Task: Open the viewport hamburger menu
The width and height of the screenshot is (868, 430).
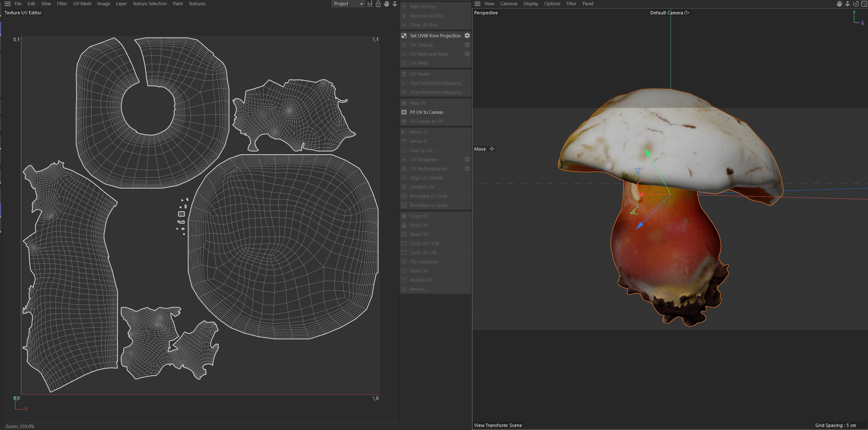Action: pos(477,4)
